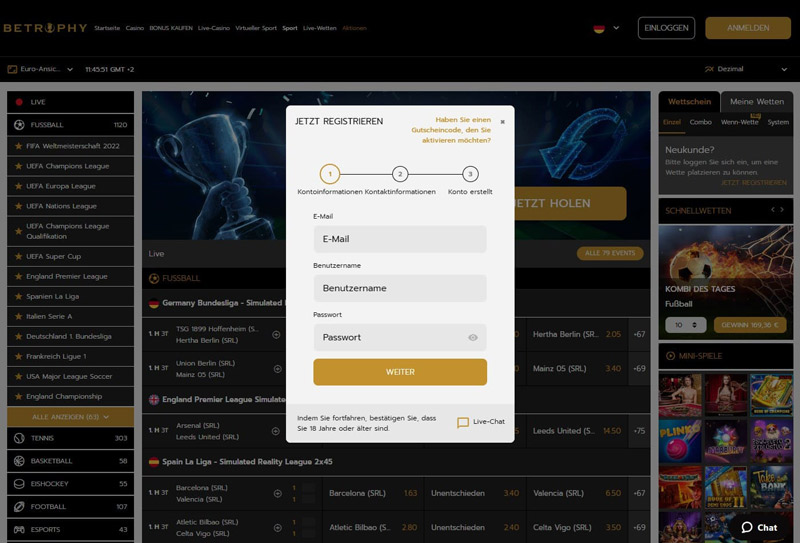Click ALLE 79 EVENTS button

[x=610, y=253]
